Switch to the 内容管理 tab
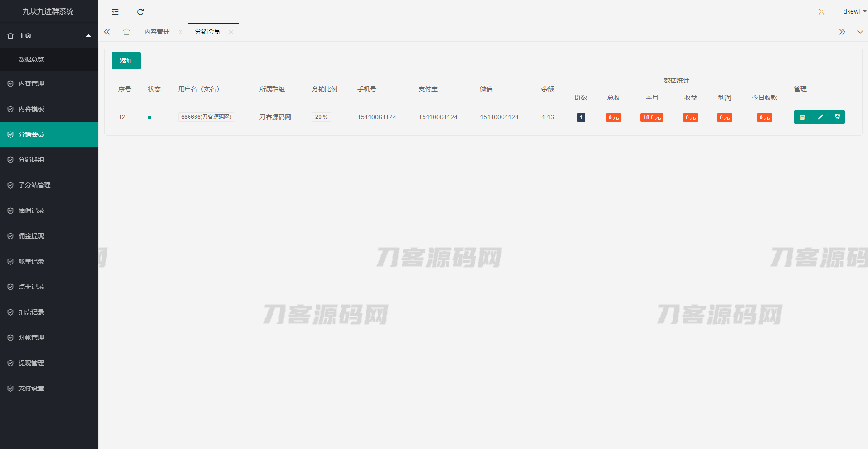 click(x=157, y=32)
